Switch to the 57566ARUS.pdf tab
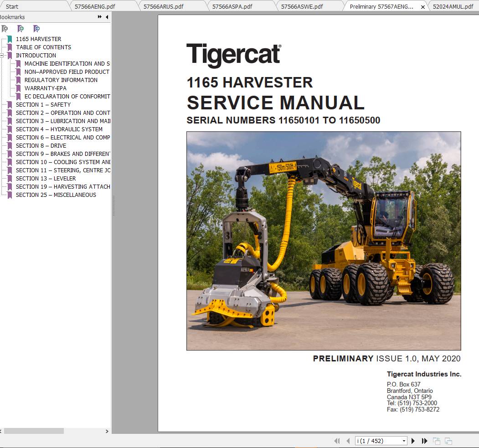This screenshot has height=448, width=479. tap(164, 6)
